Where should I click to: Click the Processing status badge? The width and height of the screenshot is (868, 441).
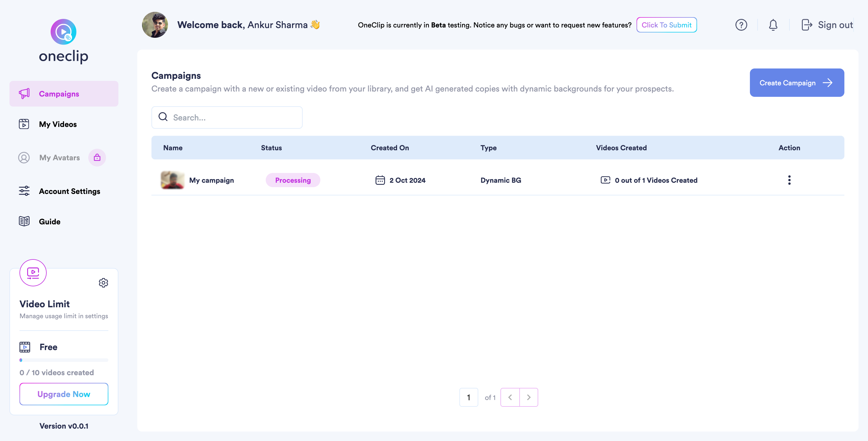coord(293,180)
